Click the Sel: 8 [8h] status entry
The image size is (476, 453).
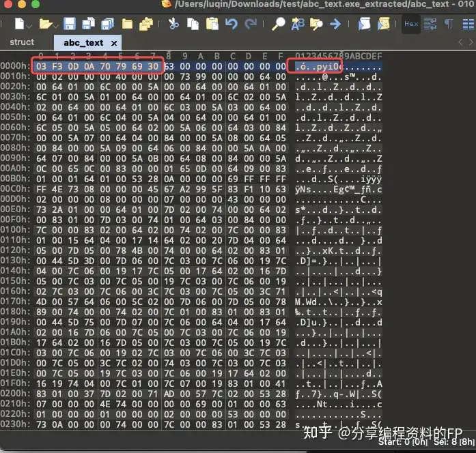click(x=454, y=442)
